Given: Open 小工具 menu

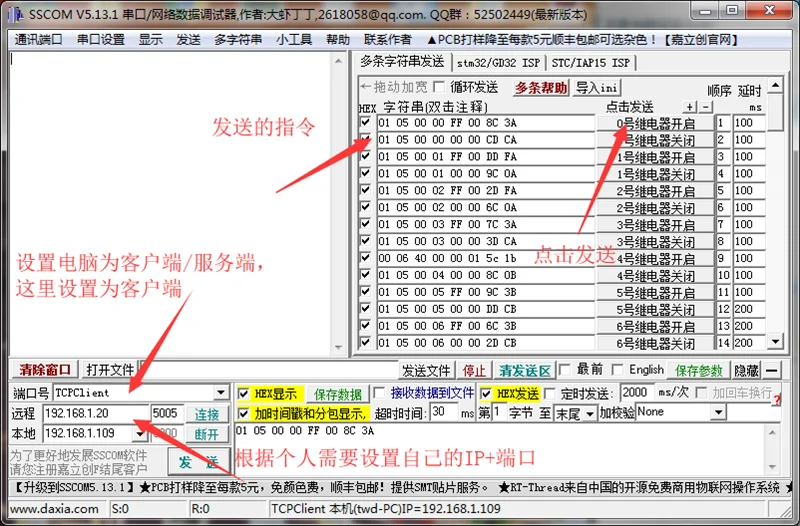Looking at the screenshot, I should tap(294, 39).
